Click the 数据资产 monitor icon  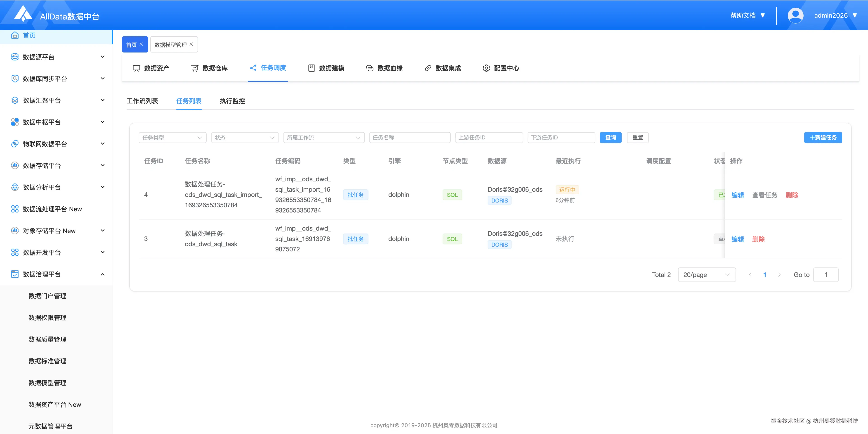[x=137, y=68]
